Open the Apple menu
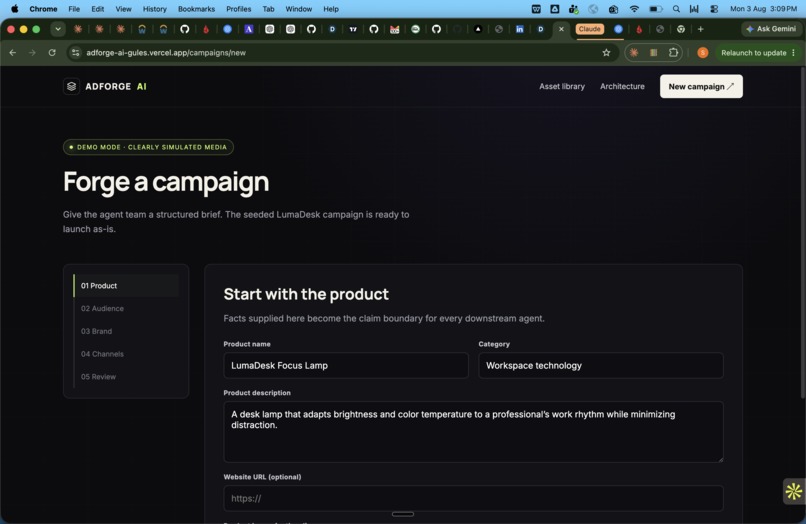The width and height of the screenshot is (806, 524). pyautogui.click(x=14, y=9)
